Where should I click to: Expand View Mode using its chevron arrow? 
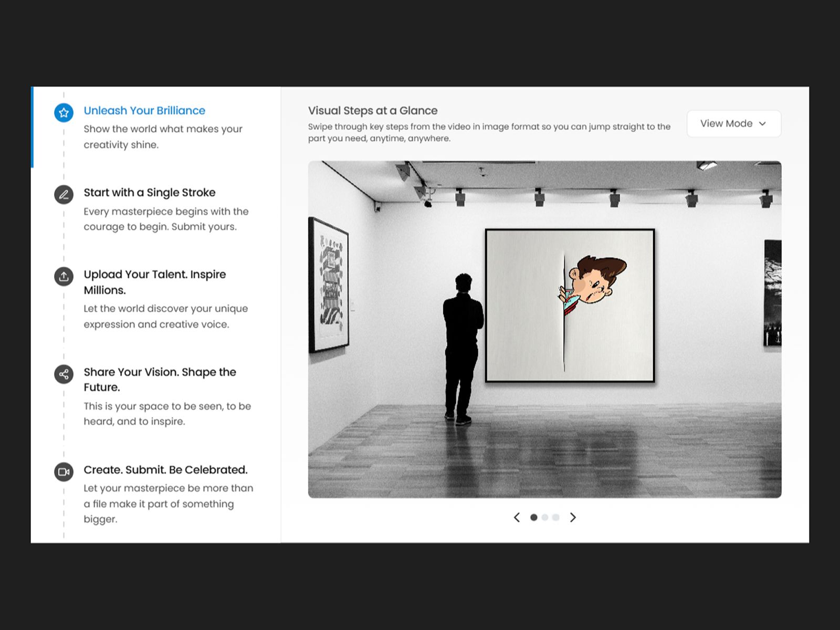tap(762, 124)
